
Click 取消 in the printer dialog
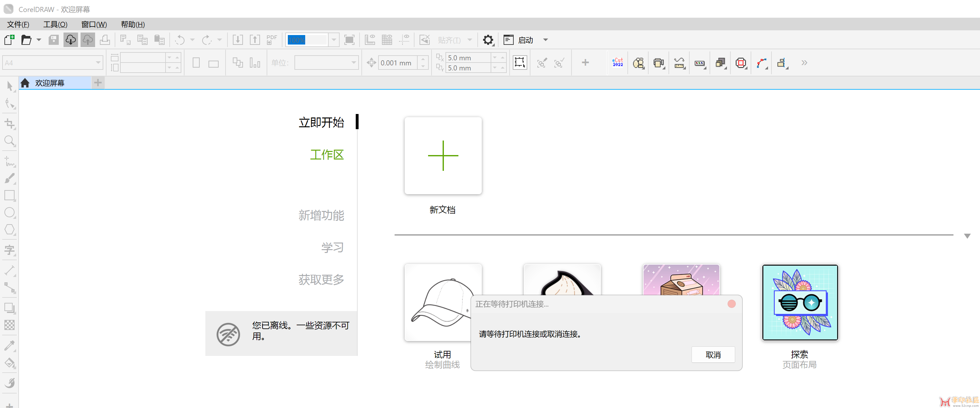713,354
